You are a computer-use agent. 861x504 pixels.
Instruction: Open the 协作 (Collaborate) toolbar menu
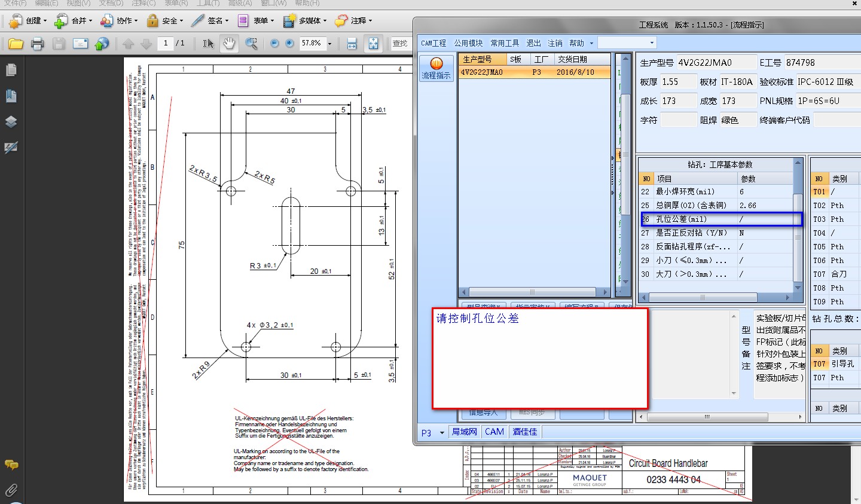[119, 21]
